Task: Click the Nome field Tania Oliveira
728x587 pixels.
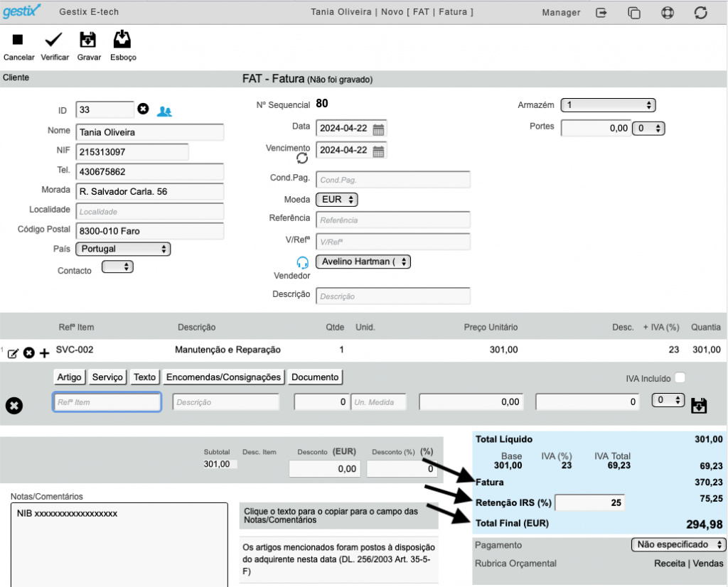Action: [x=149, y=132]
